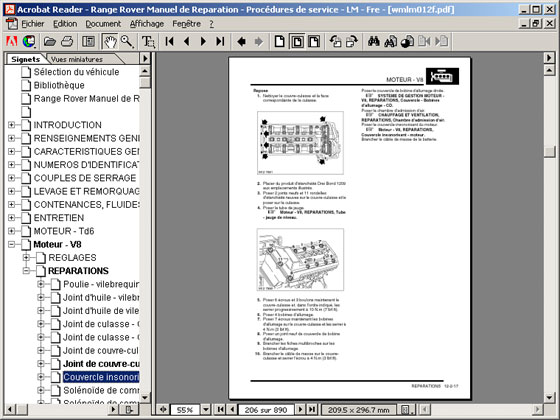560x420 pixels.
Task: Toggle navigation pane button in status bar
Action: (163, 409)
